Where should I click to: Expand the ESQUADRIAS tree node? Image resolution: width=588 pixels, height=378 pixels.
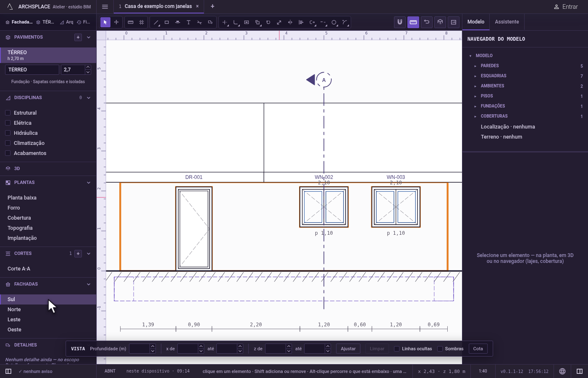(x=475, y=76)
